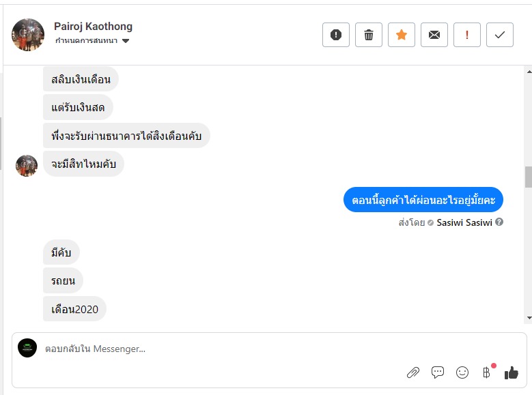Viewport: 532px width, 395px height.
Task: Mark conversation as spam with octagon icon
Action: point(336,35)
